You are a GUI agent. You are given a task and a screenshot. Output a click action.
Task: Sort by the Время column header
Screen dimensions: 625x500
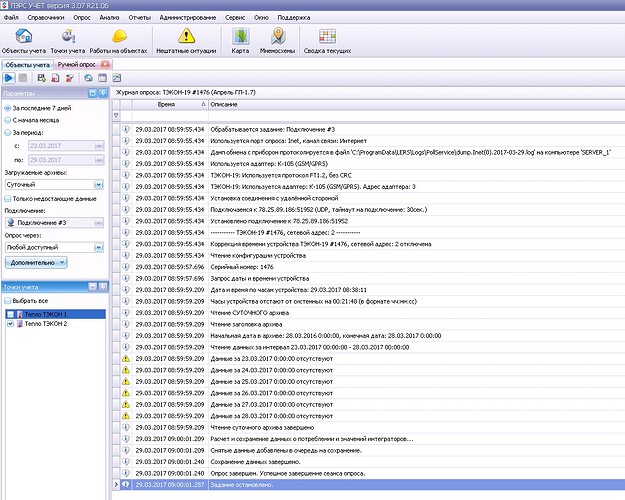(x=170, y=104)
